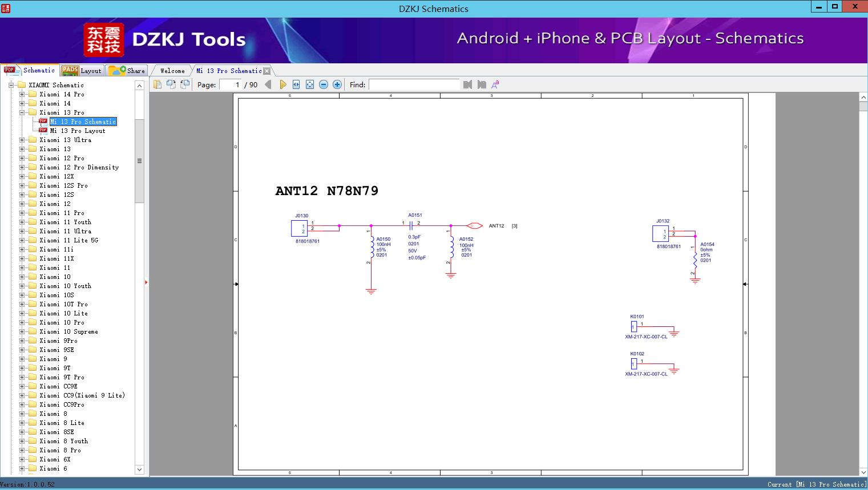Click the copy icon in the viewer toolbar

tap(158, 84)
